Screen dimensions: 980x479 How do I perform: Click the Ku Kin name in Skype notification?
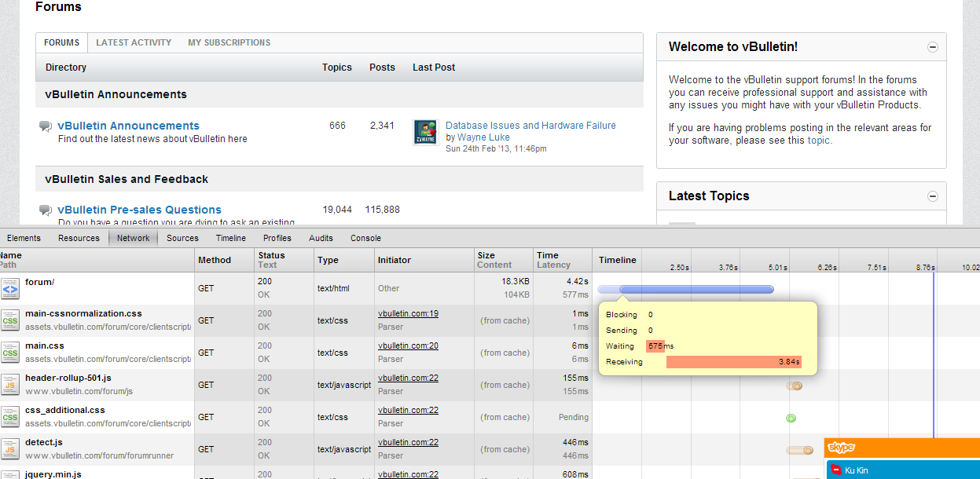click(856, 470)
